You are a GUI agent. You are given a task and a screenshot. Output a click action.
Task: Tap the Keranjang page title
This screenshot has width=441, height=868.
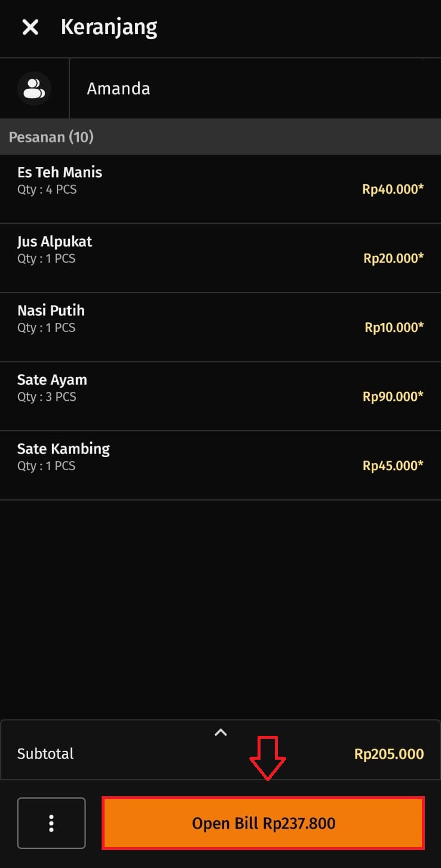[109, 27]
